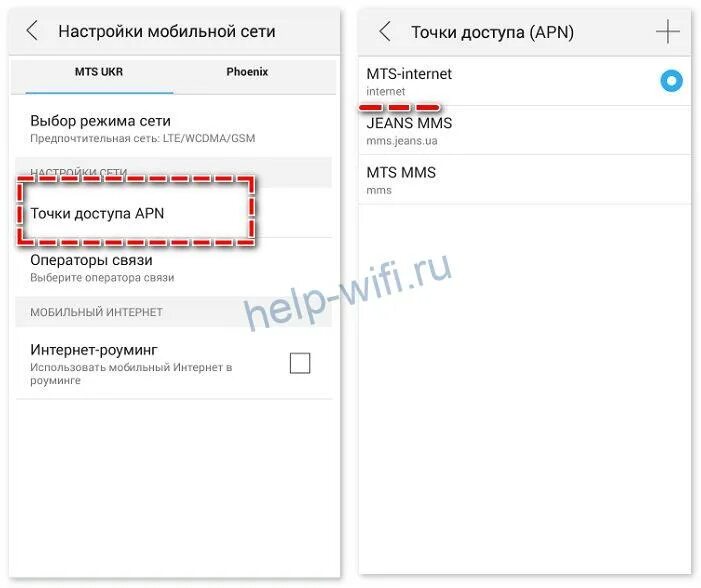Tap the Интернет-роуминг setting label
This screenshot has height=588, width=701.
(x=94, y=349)
